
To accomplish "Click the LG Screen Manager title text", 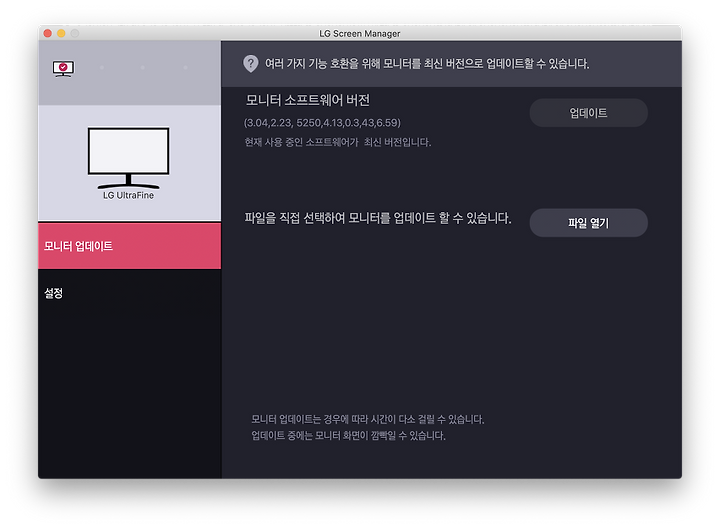I will 360,34.
